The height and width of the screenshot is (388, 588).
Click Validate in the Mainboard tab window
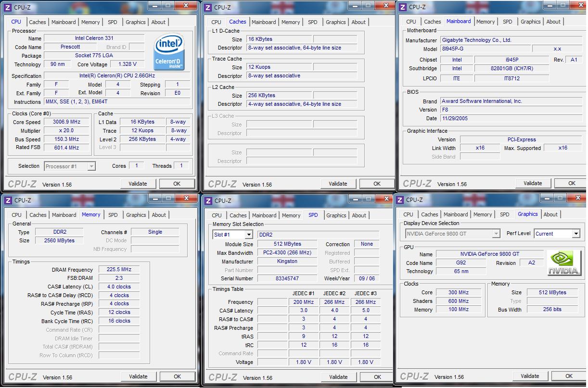[533, 183]
